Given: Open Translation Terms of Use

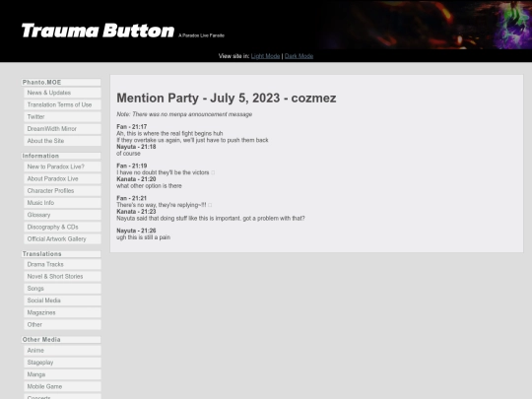Looking at the screenshot, I should pyautogui.click(x=62, y=104).
